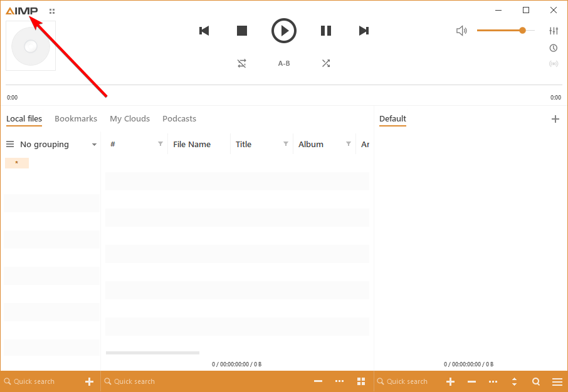Switch to My Clouds tab

(x=130, y=119)
